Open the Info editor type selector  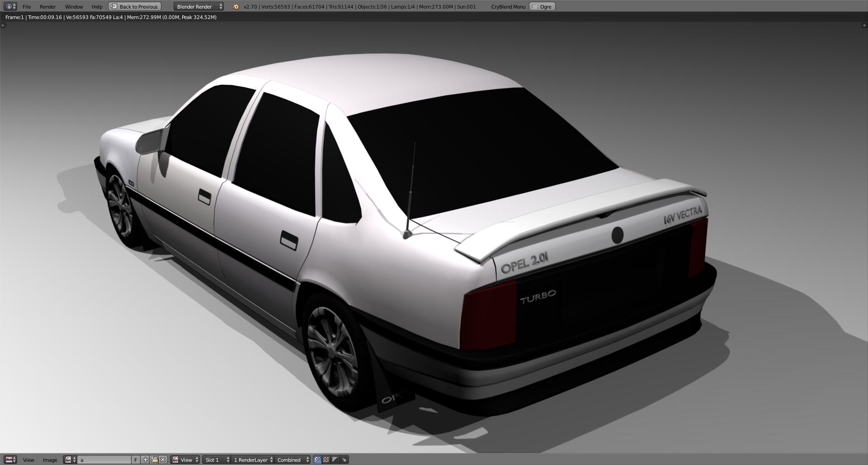click(10, 6)
